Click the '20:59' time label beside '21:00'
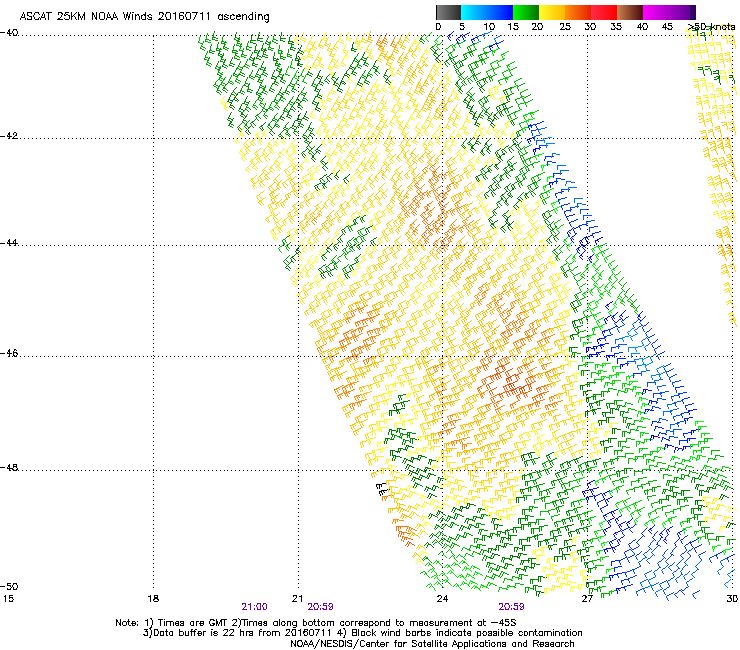Screen dimensions: 740x650 (x=320, y=607)
